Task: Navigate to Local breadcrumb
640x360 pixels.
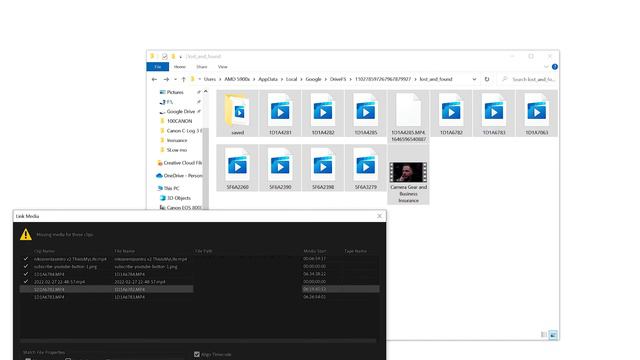Action: 291,79
